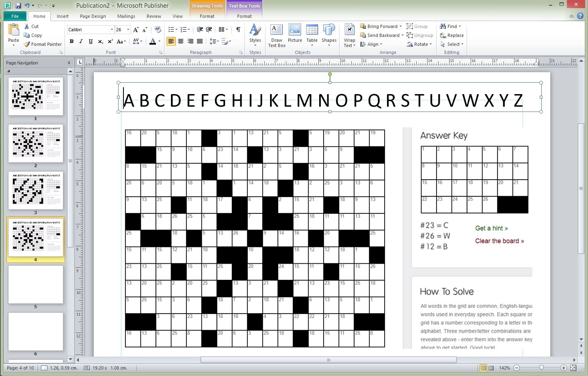
Task: Open the Text Box Tools Format tab
Action: tap(244, 16)
